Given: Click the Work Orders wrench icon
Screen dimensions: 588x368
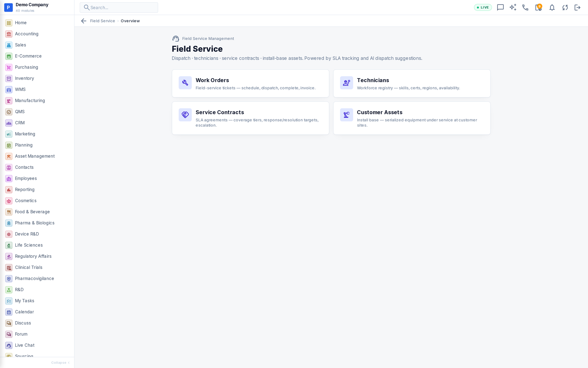Looking at the screenshot, I should [185, 83].
